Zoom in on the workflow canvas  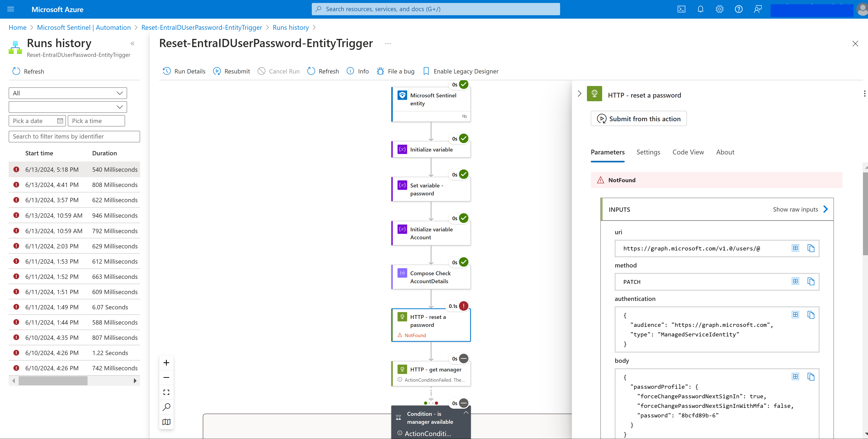pyautogui.click(x=166, y=363)
